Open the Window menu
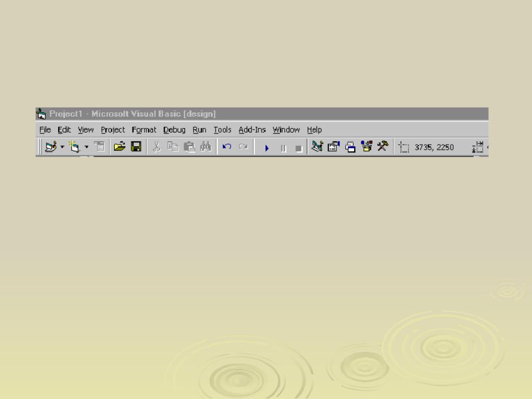 tap(286, 130)
